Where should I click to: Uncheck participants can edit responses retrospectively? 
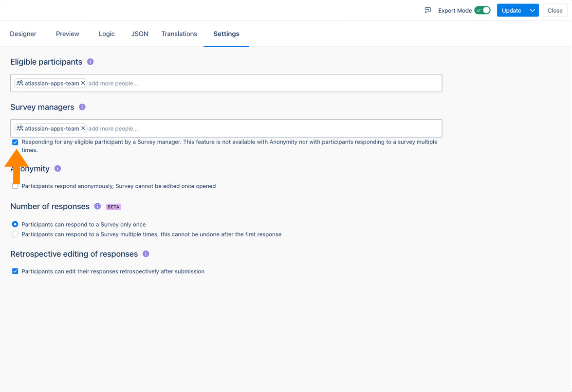click(15, 271)
